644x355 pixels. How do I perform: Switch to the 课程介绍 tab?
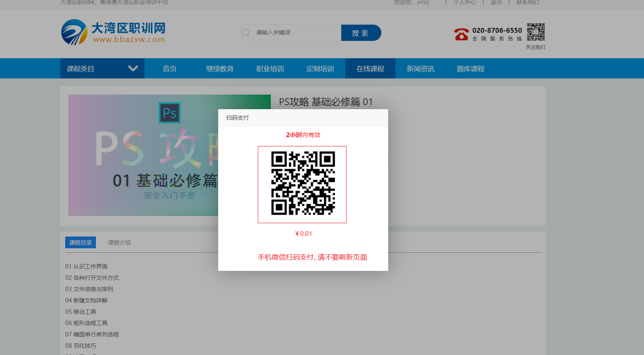[x=119, y=243]
